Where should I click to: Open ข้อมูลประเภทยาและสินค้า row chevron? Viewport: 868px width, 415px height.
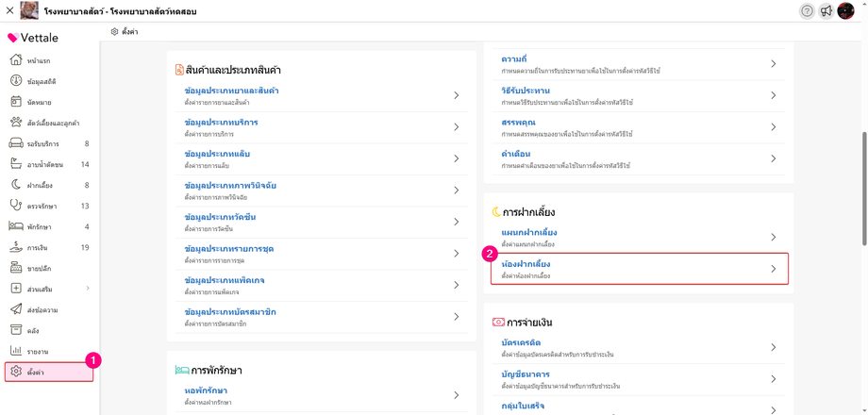coord(456,95)
